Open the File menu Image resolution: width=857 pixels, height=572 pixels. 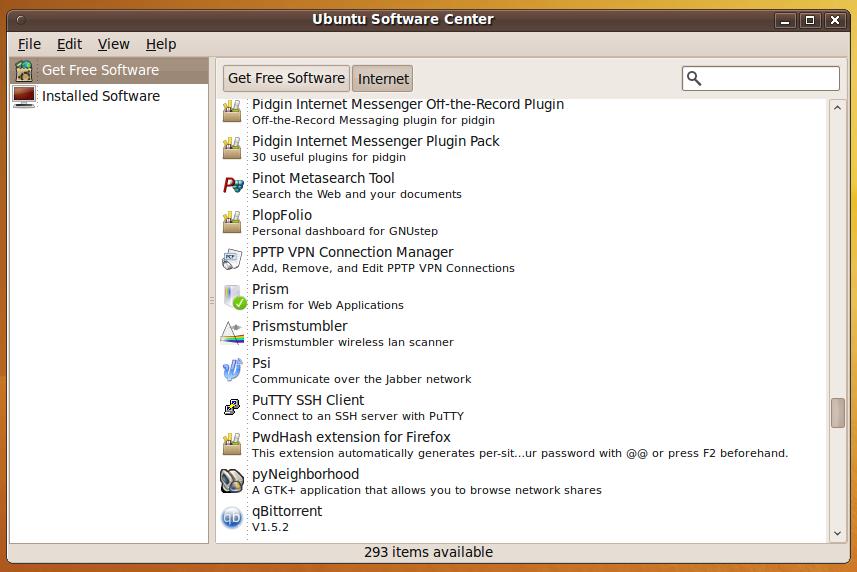tap(29, 44)
